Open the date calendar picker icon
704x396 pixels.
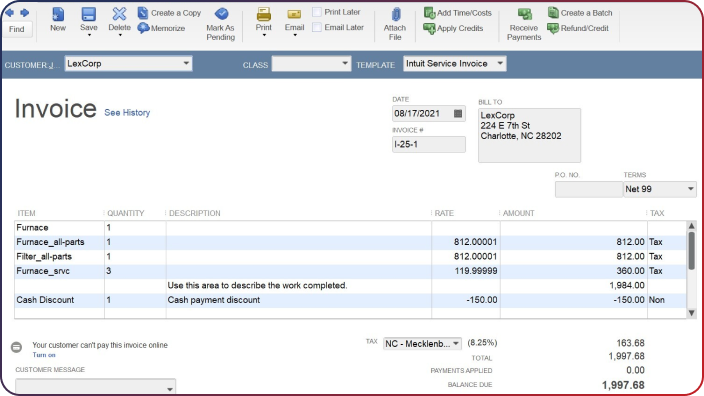coord(458,114)
